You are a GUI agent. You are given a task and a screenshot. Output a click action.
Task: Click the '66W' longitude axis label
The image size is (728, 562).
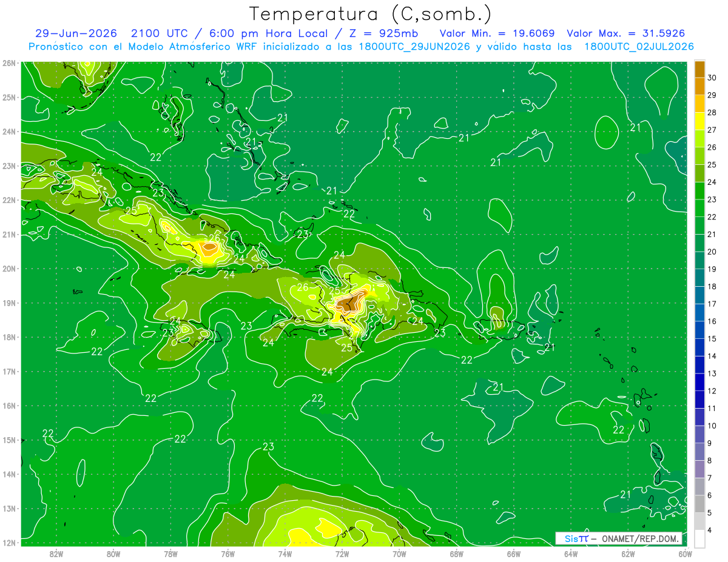[x=514, y=553]
